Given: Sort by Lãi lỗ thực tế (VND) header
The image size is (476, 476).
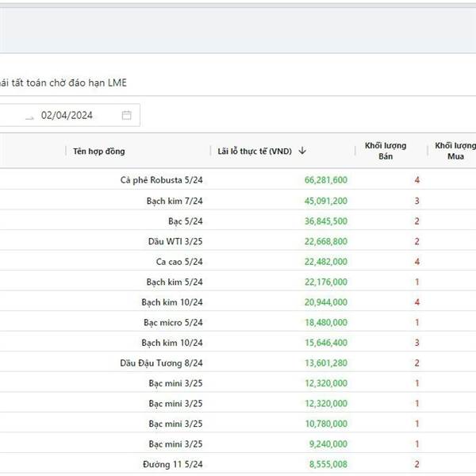Looking at the screenshot, I should coord(255,152).
